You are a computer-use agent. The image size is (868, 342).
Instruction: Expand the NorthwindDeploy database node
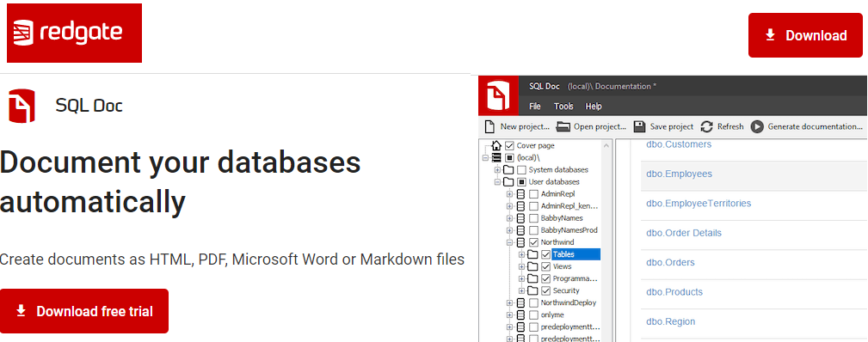(510, 302)
